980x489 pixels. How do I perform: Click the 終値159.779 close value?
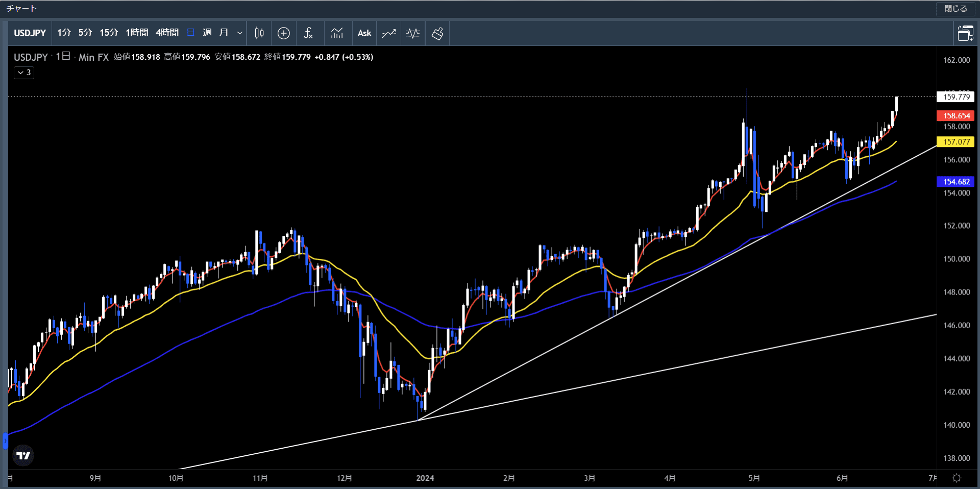point(287,57)
